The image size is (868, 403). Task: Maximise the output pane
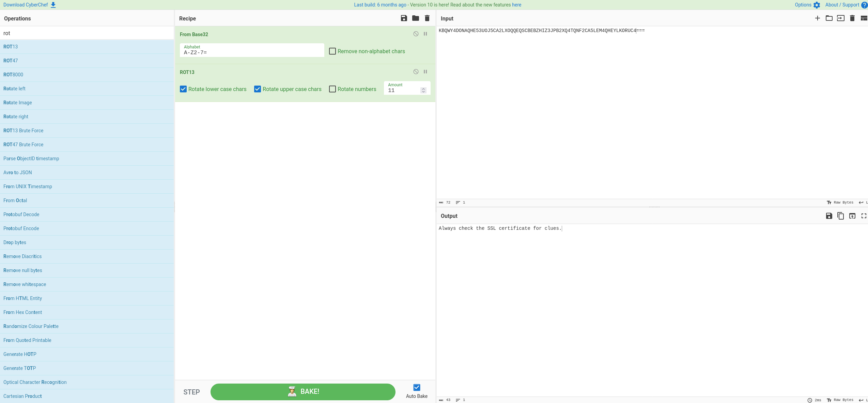point(864,216)
